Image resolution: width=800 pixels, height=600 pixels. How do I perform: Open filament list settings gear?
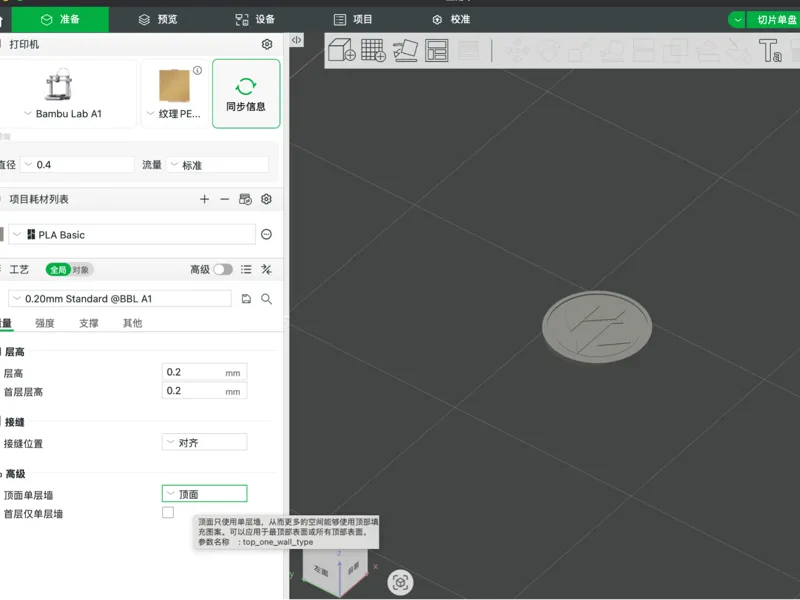(266, 199)
